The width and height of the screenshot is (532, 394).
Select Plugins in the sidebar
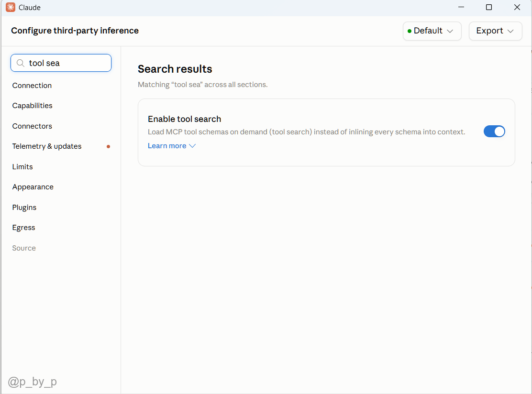24,208
